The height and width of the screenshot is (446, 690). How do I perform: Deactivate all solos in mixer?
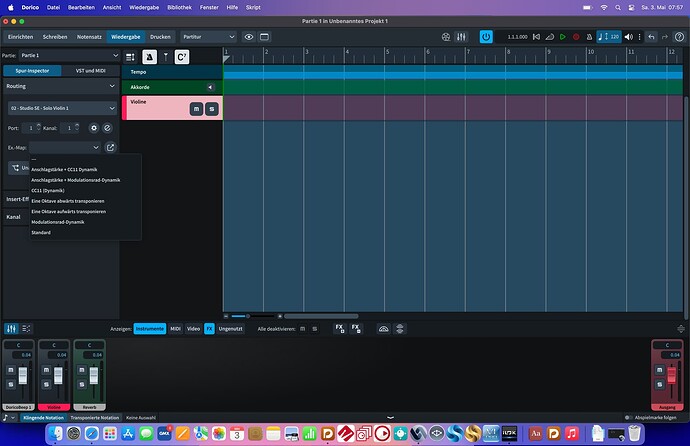(314, 329)
